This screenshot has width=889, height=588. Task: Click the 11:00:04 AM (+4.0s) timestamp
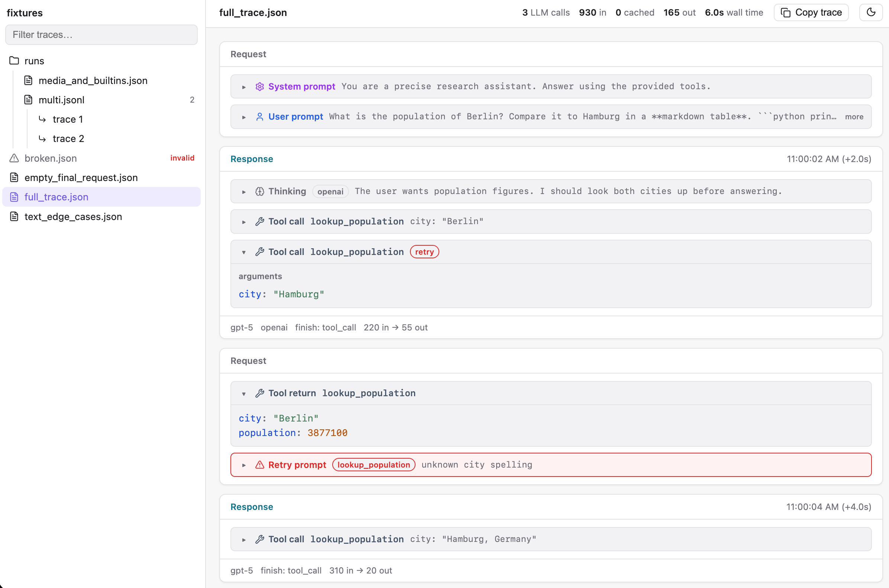[829, 507]
